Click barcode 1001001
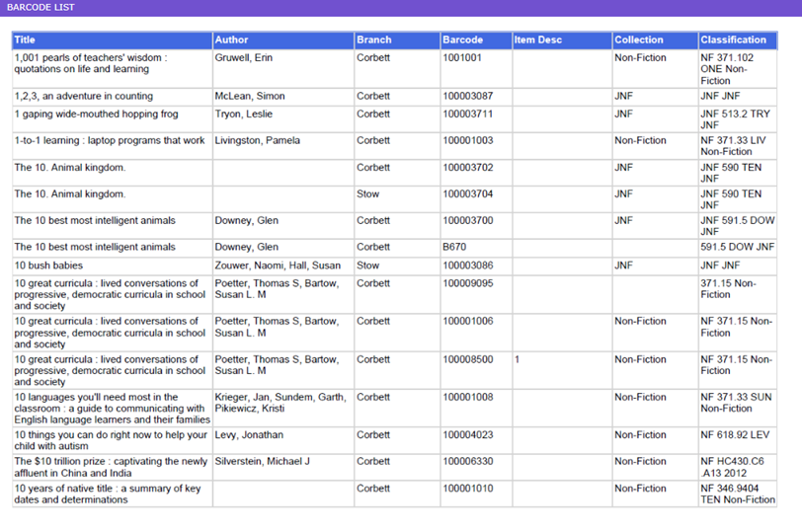 click(462, 58)
